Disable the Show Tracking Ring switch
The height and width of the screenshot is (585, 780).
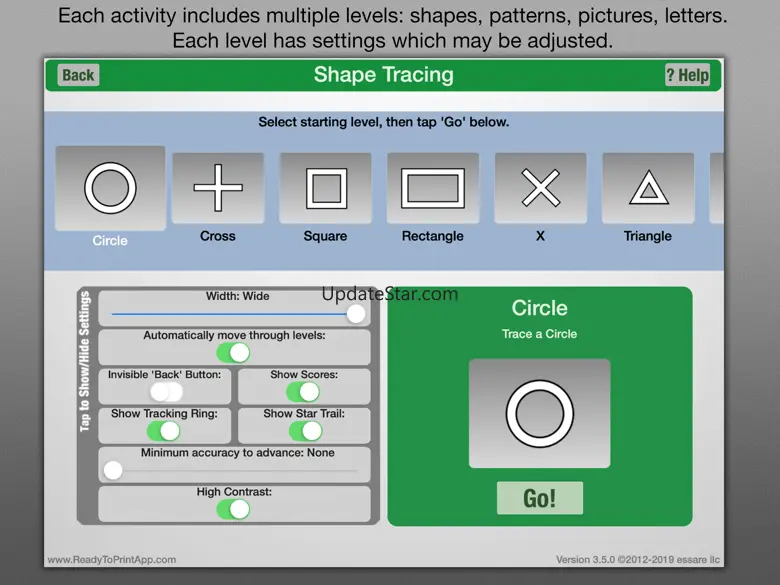(x=164, y=431)
